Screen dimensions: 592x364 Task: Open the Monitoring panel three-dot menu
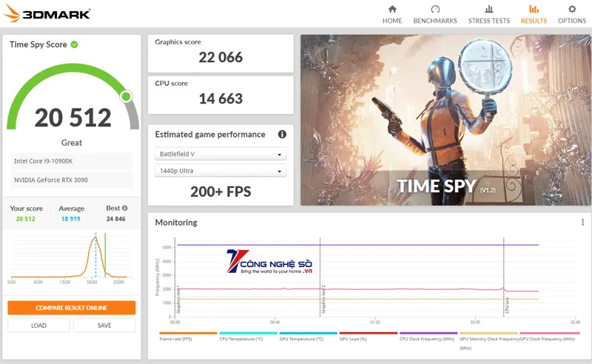[582, 222]
